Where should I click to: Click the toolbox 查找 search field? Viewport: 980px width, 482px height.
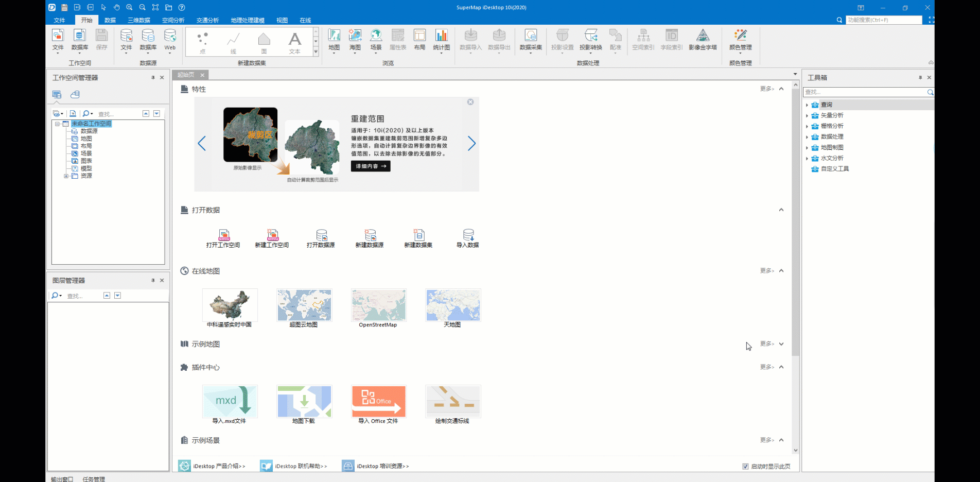865,92
